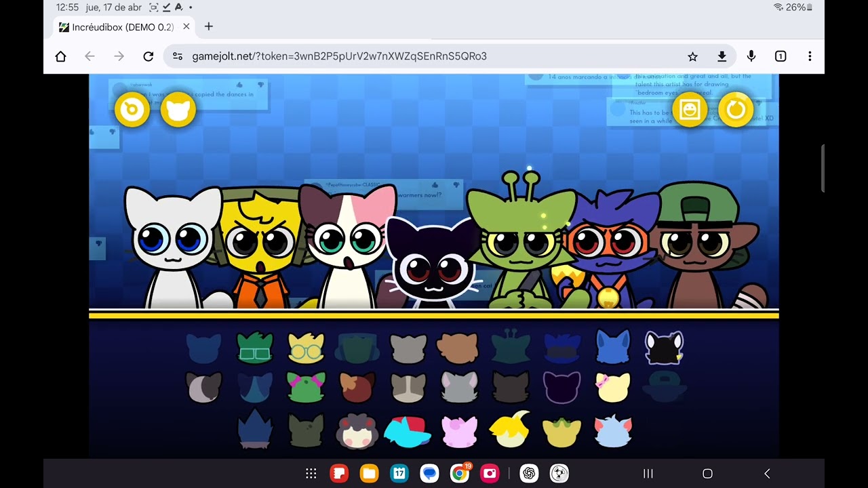This screenshot has height=488, width=868.
Task: Click the brown-and-pink patched cat character
Action: point(347,245)
